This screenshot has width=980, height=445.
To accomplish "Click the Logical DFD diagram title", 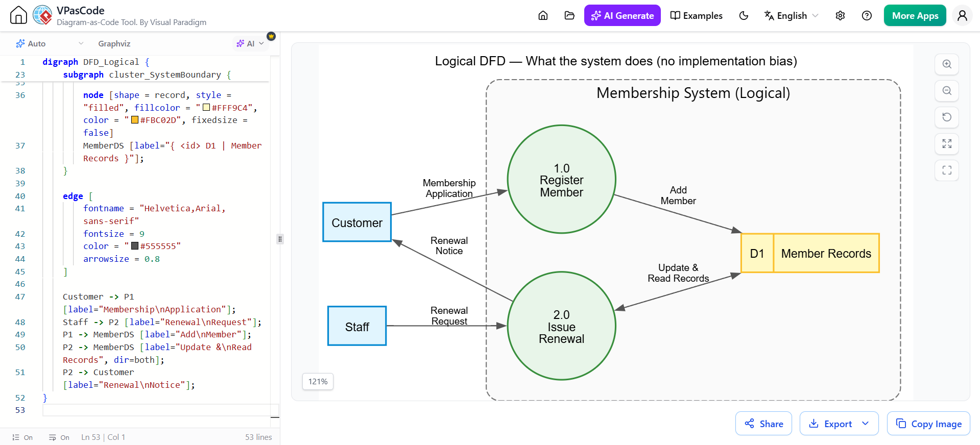I will tap(616, 61).
